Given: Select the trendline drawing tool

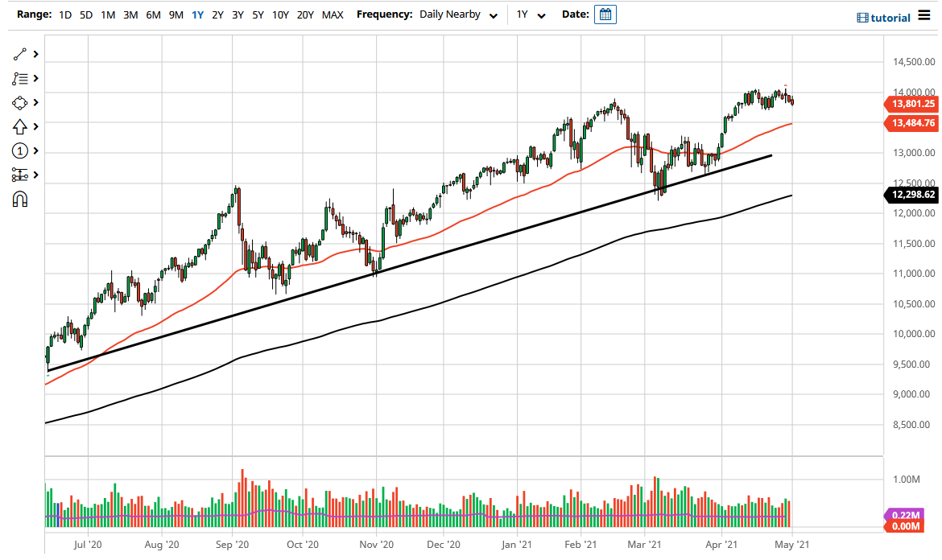Looking at the screenshot, I should (x=21, y=54).
